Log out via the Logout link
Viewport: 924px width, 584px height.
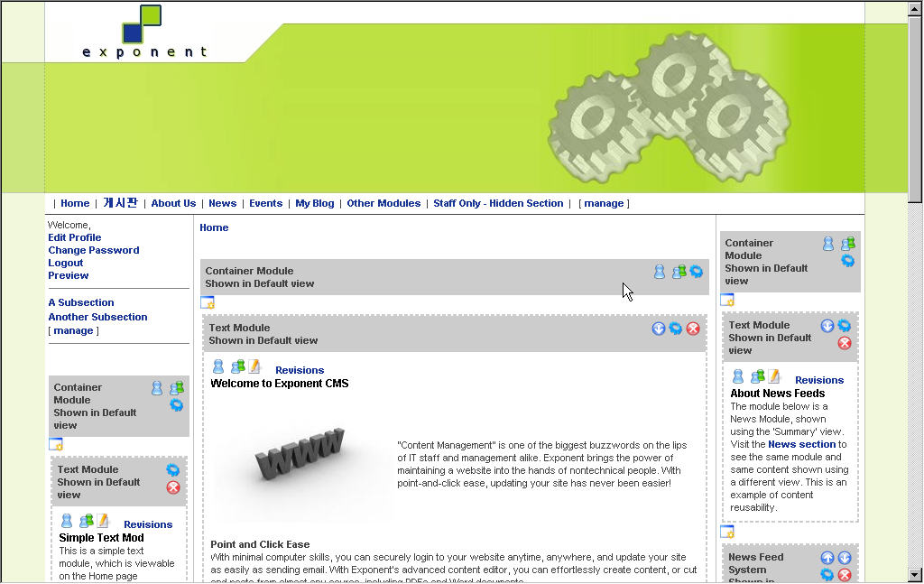[65, 263]
